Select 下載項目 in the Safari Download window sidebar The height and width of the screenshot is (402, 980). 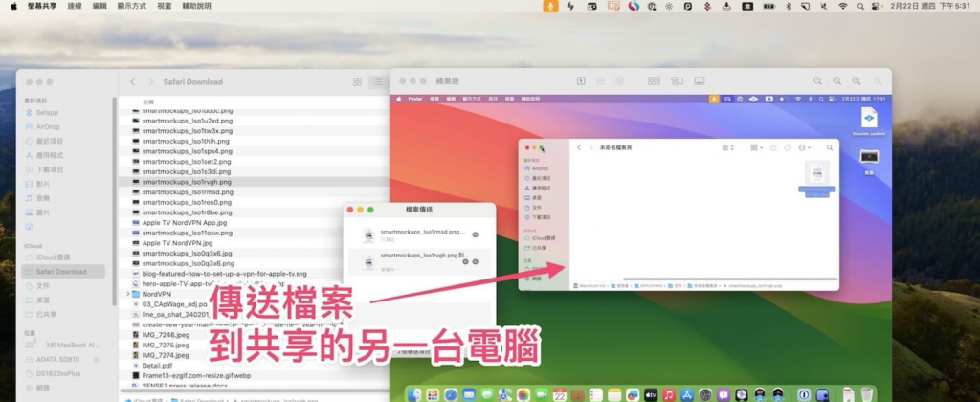[x=50, y=169]
